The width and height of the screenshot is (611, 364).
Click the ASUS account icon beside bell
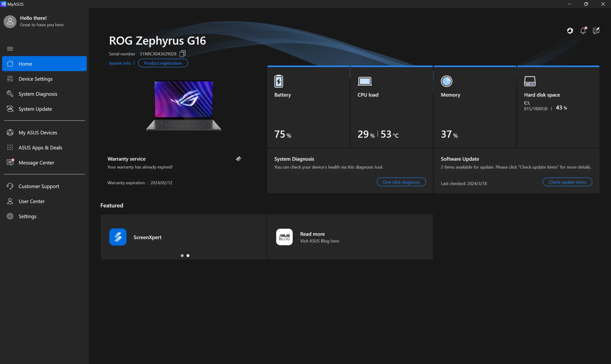pos(570,31)
